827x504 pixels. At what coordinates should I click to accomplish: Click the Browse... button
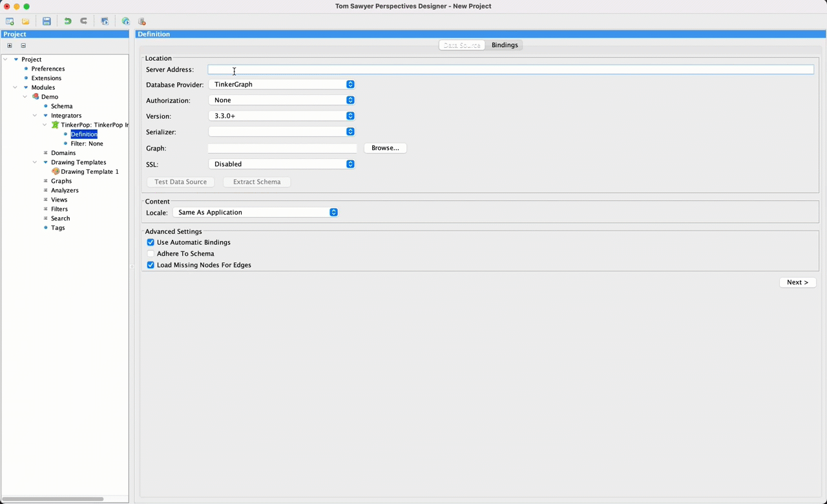pos(385,148)
